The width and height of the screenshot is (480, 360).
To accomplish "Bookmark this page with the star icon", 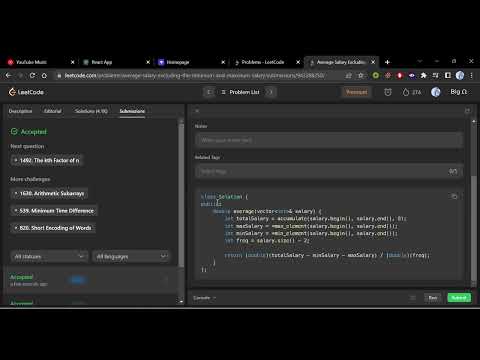I will [361, 76].
